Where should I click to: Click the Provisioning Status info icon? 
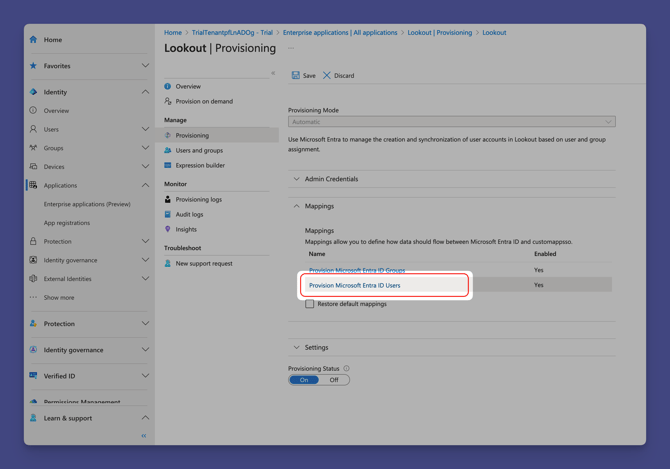(x=347, y=368)
